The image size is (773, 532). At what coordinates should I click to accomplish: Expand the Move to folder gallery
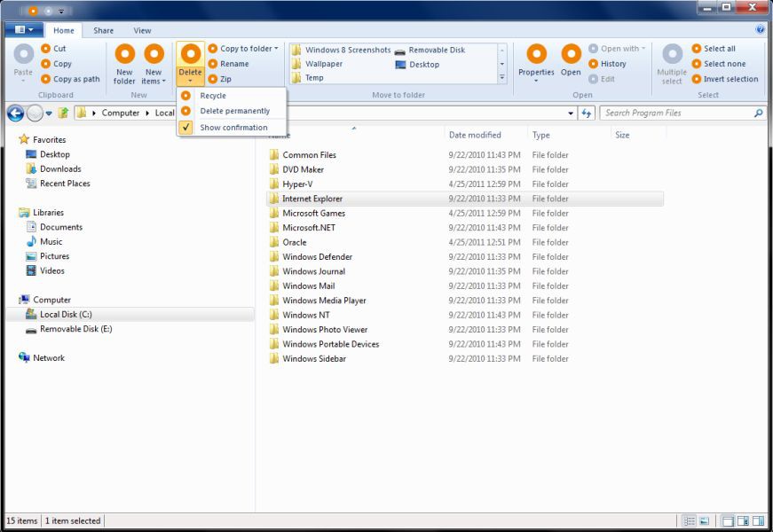(502, 78)
